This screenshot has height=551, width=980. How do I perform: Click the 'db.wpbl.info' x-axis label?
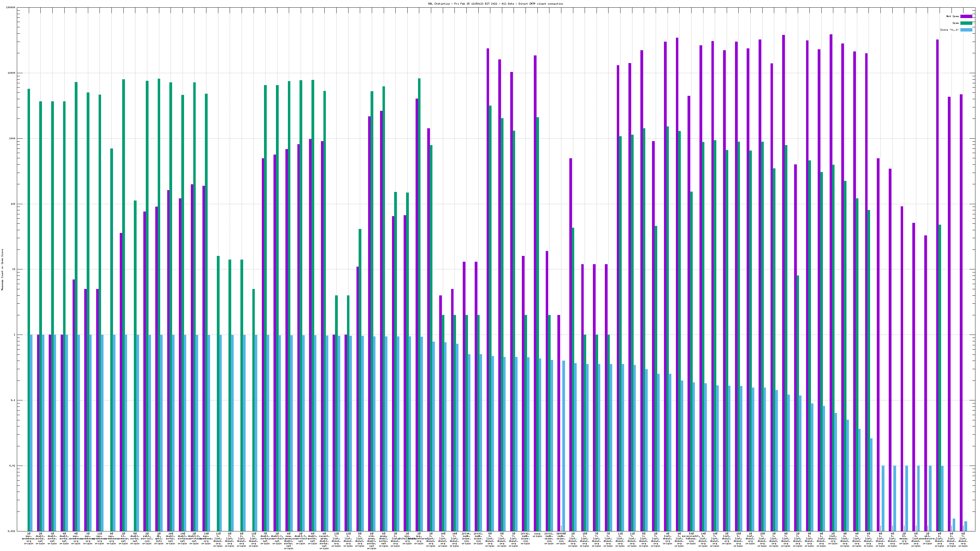pyautogui.click(x=159, y=538)
